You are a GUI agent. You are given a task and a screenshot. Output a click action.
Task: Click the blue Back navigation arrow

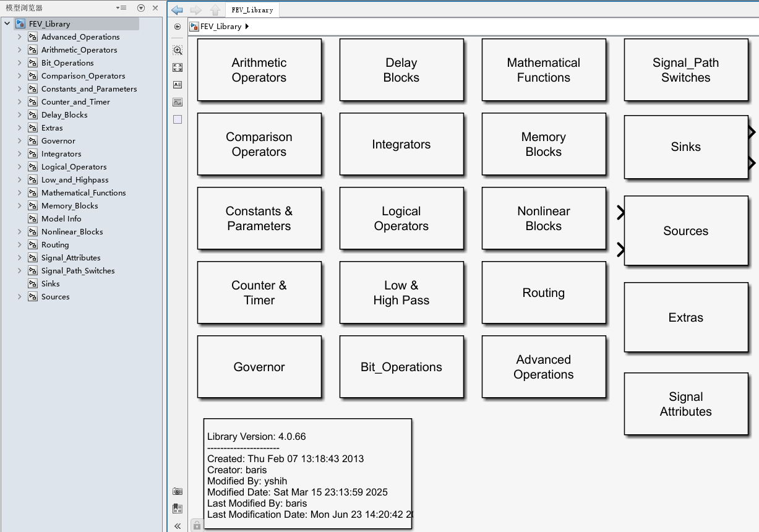[x=178, y=10]
